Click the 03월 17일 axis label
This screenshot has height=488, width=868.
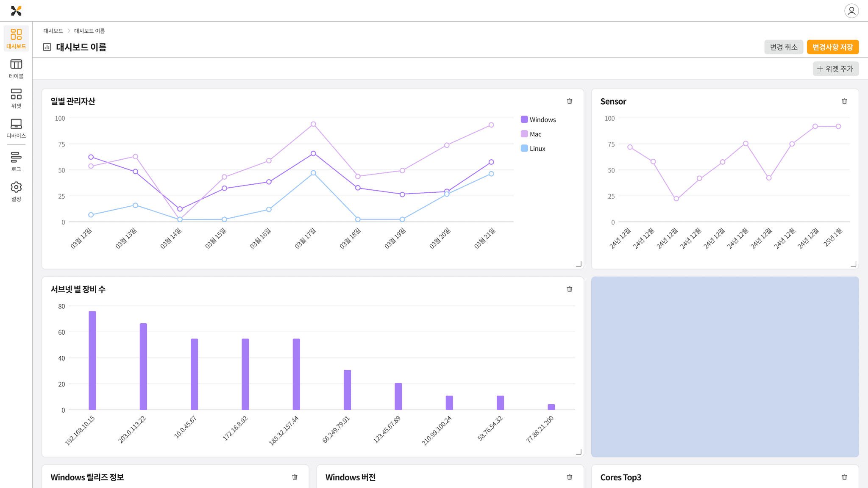[306, 238]
